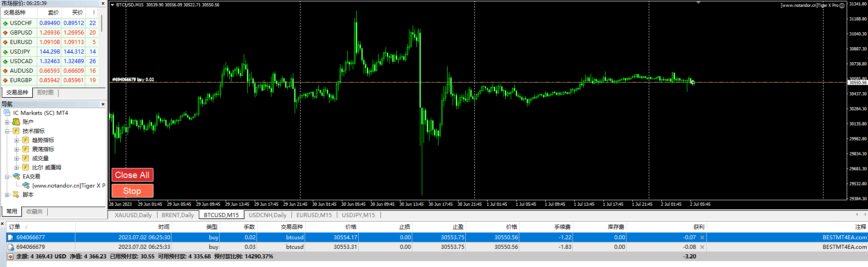Image resolution: width=868 pixels, height=267 pixels.
Task: Sort orders by 获利 column header
Action: (699, 227)
